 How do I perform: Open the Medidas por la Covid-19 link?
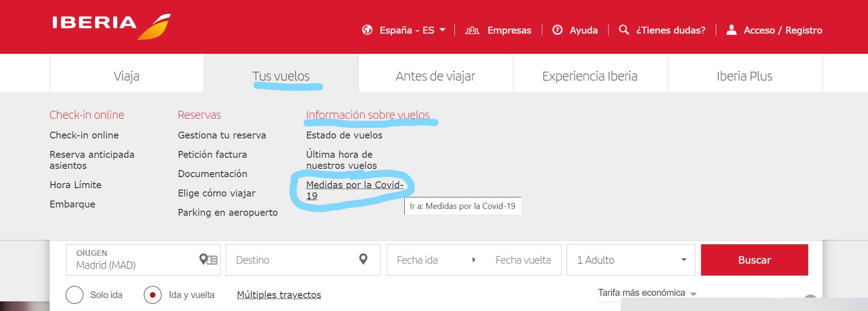tap(355, 190)
